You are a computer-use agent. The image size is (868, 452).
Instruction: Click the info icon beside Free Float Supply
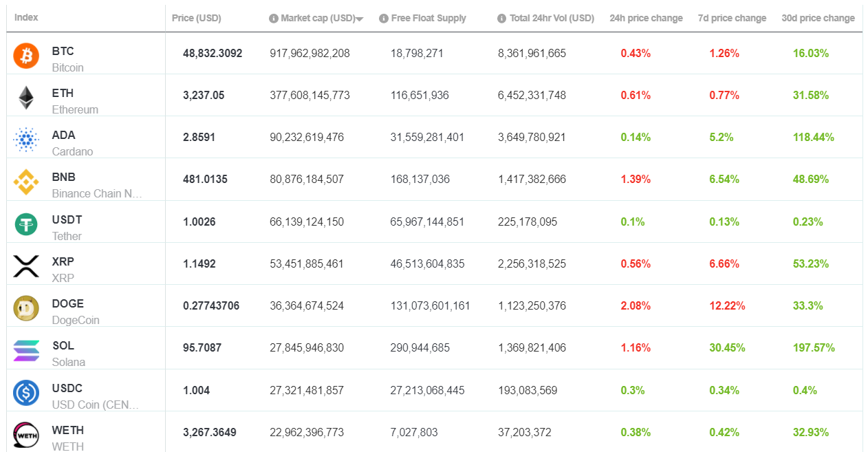point(383,19)
